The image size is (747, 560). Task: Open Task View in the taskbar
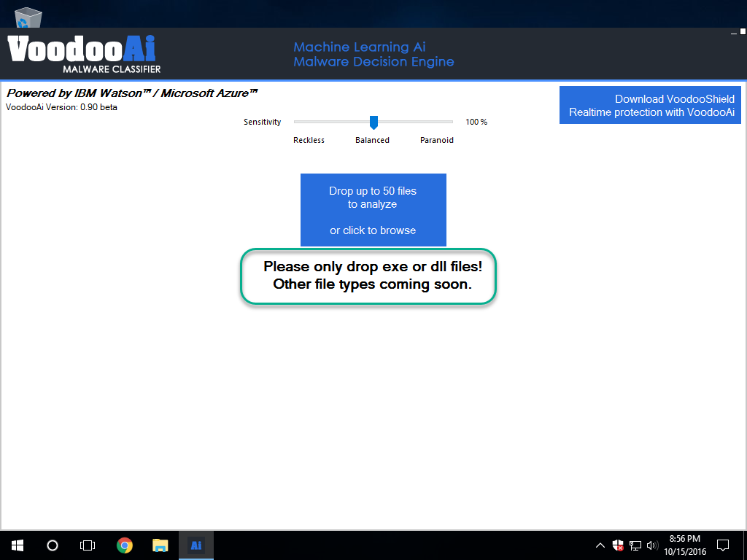88,545
